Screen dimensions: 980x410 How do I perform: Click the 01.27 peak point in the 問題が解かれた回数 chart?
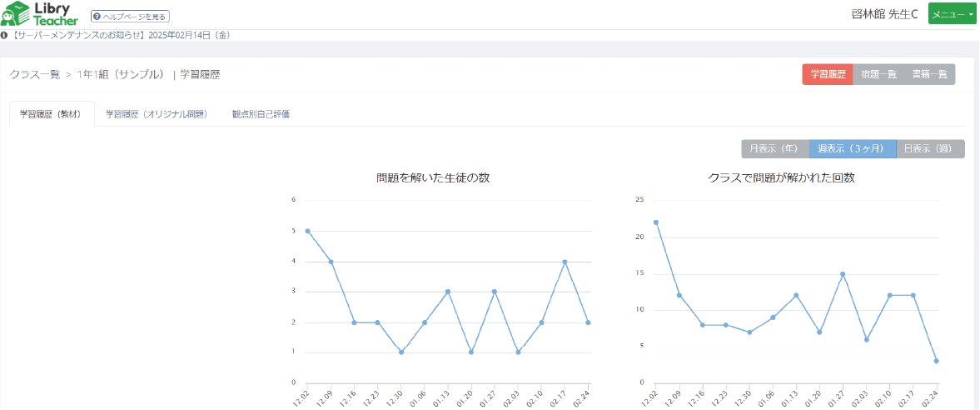tap(843, 273)
